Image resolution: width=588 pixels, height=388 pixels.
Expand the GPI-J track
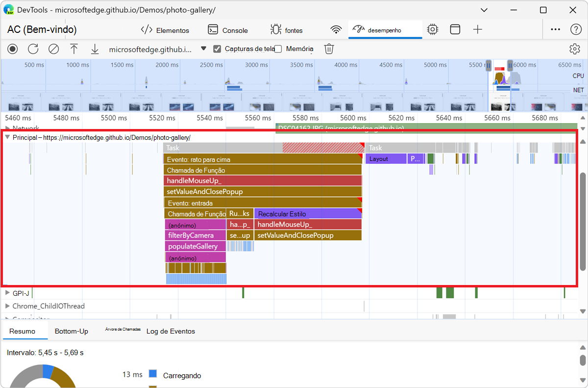(x=7, y=293)
